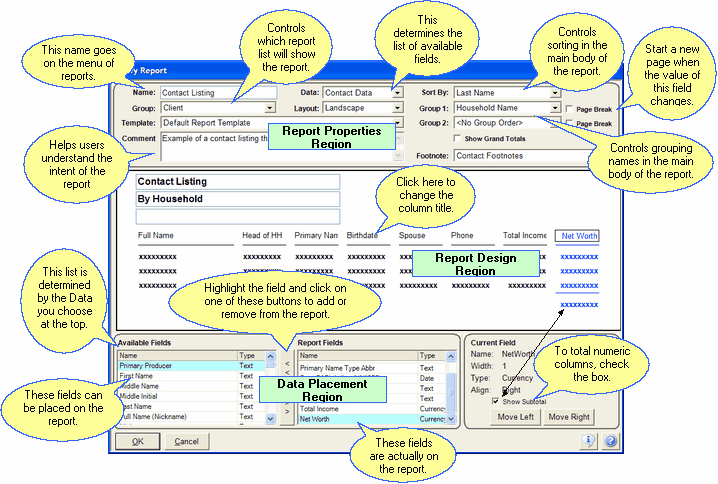The image size is (718, 484).
Task: Open the Group 1 Household Name dropdown
Action: tap(554, 108)
